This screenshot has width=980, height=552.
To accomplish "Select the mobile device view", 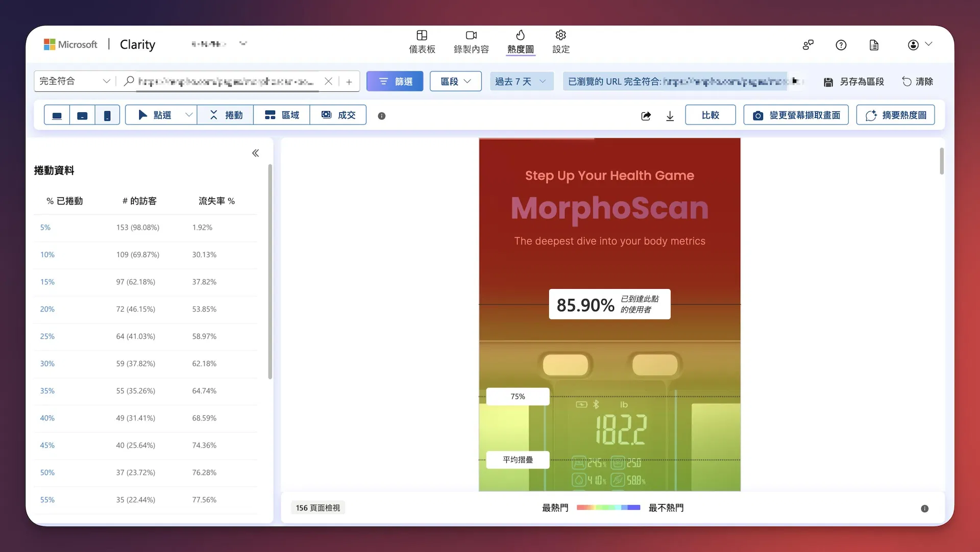I will [x=107, y=115].
